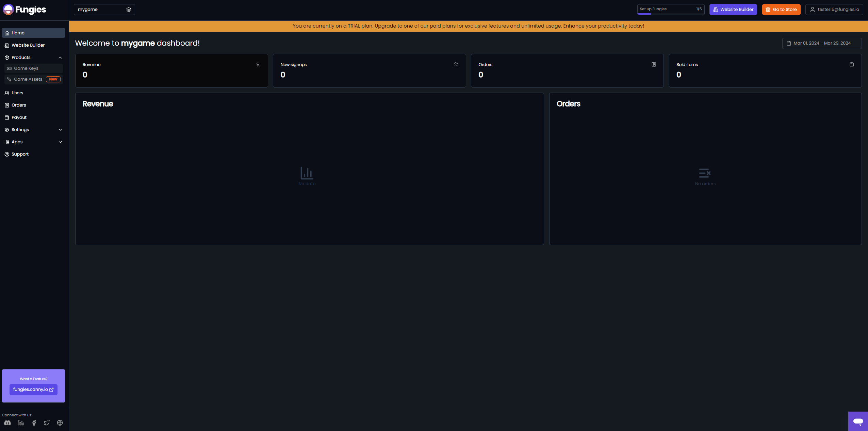Click the Go to Store button
868x431 pixels.
(x=781, y=10)
